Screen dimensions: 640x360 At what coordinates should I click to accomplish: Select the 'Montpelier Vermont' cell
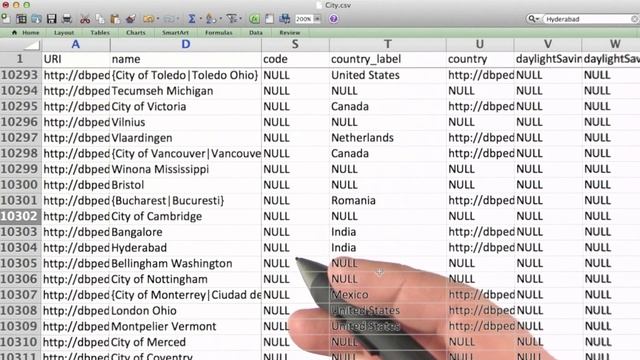(186, 326)
